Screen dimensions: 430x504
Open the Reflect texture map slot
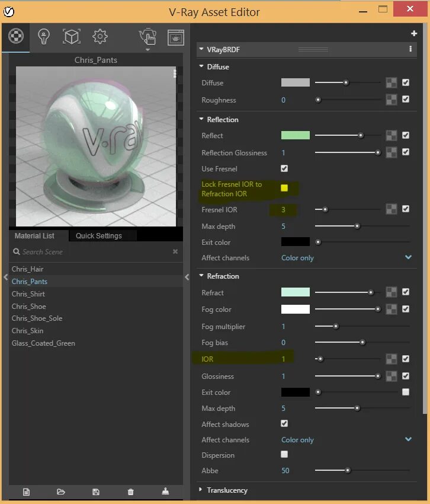(x=391, y=135)
